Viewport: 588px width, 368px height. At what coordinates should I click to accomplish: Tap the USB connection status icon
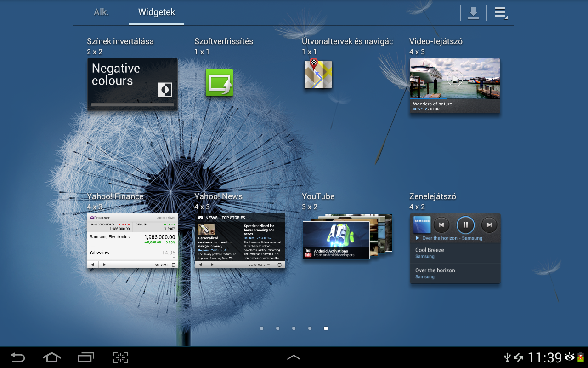508,357
